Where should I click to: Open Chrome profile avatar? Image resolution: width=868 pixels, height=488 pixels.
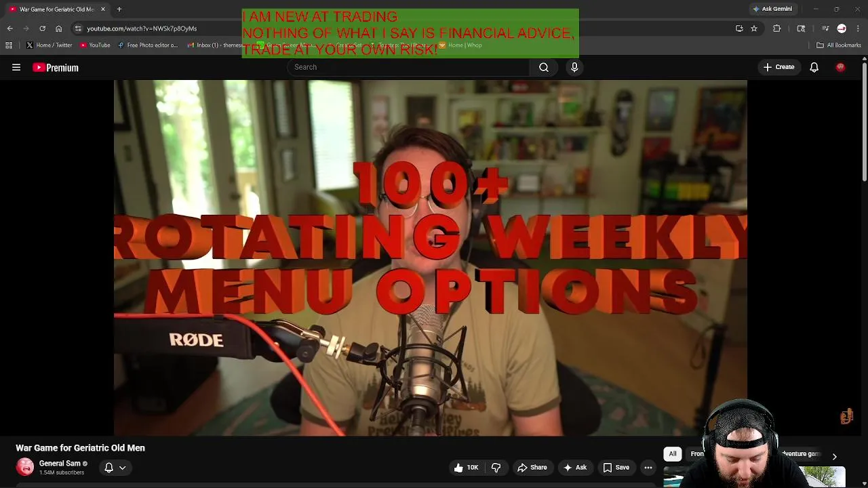point(842,28)
